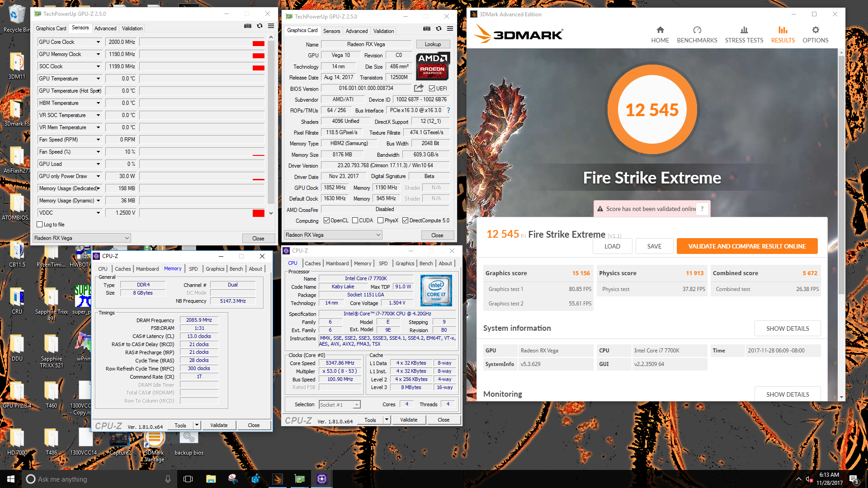The width and height of the screenshot is (868, 488).
Task: Toggle the PhysX checkbox
Action: tap(381, 221)
